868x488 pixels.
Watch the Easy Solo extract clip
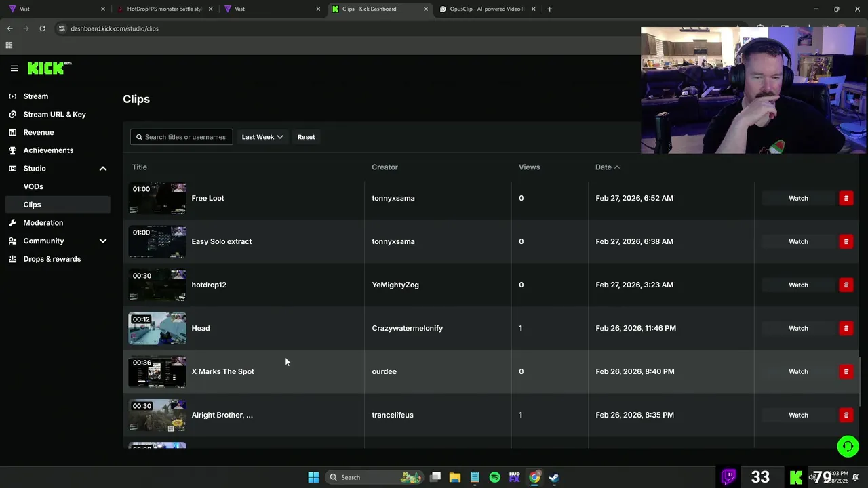coord(798,241)
